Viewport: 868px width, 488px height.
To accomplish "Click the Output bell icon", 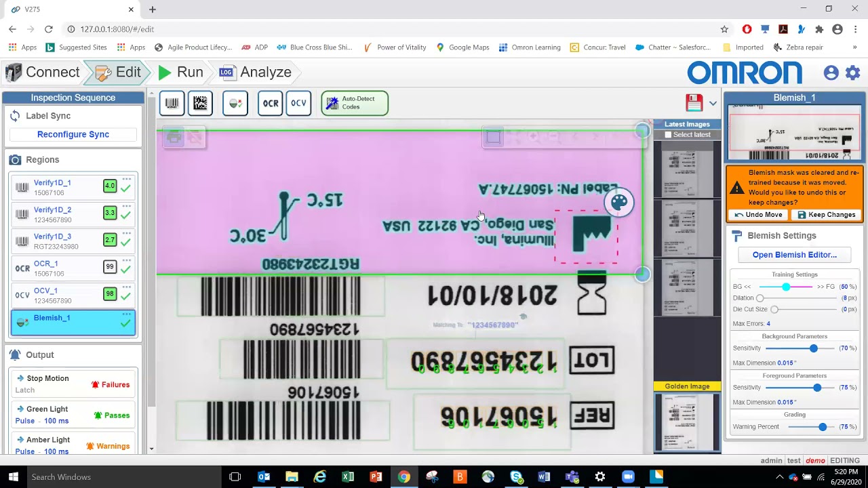I will (15, 354).
